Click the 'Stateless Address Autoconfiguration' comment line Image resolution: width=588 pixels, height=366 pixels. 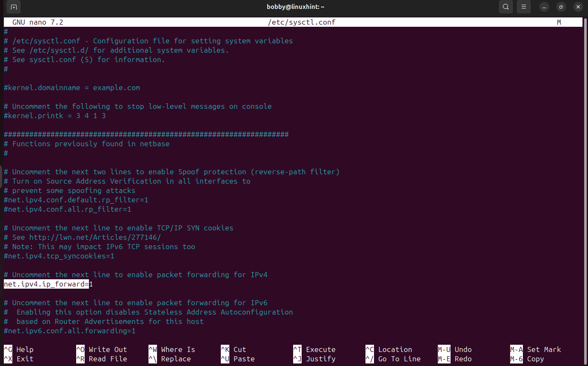pos(148,312)
